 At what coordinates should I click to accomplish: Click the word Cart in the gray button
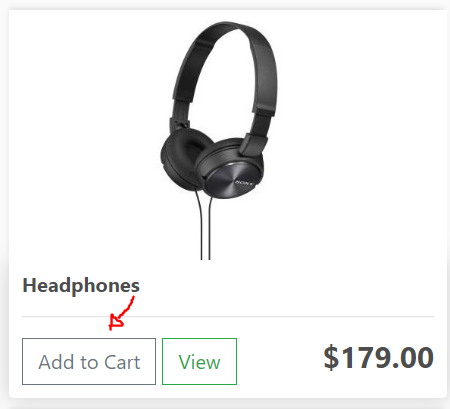pyautogui.click(x=122, y=362)
